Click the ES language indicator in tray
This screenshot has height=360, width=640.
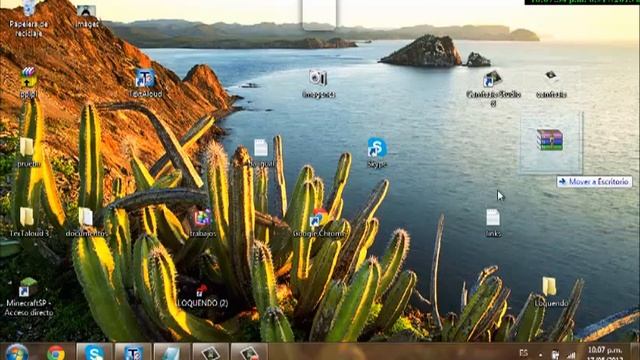(x=524, y=353)
